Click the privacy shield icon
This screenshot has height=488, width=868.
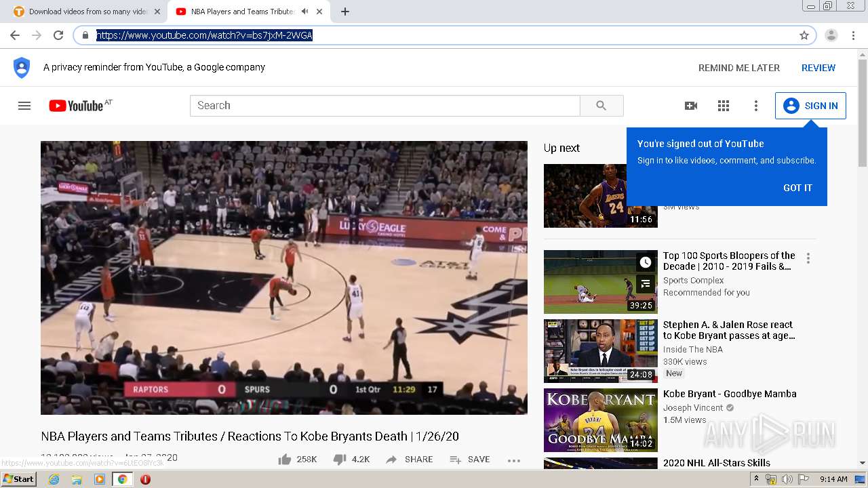coord(22,68)
